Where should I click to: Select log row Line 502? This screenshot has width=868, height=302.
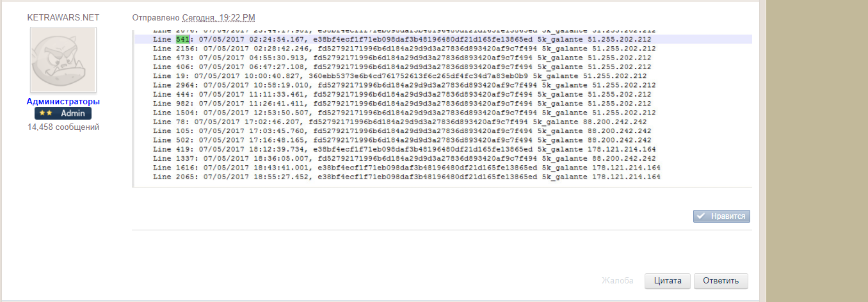(403, 140)
